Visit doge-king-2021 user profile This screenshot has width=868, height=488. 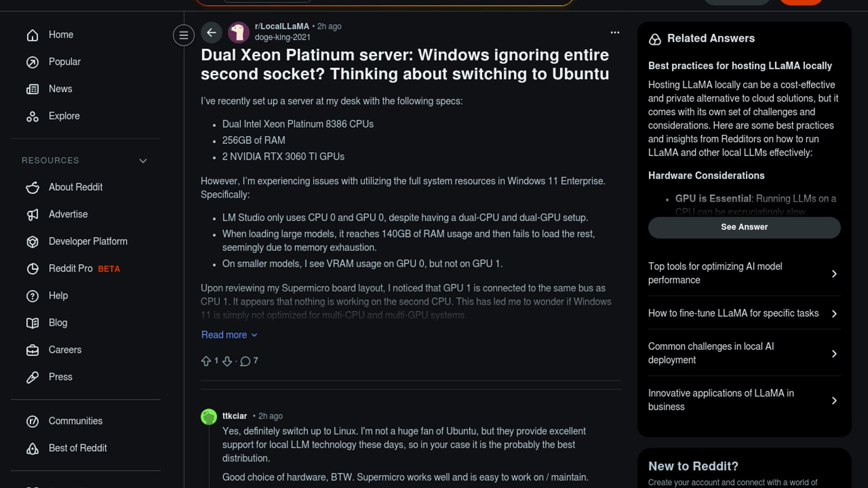[x=283, y=38]
